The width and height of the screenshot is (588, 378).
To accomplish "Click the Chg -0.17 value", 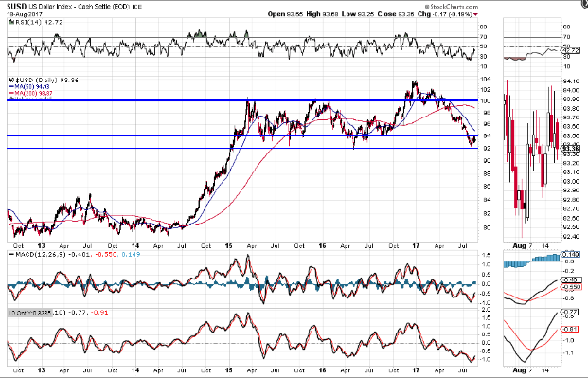I will coord(440,14).
